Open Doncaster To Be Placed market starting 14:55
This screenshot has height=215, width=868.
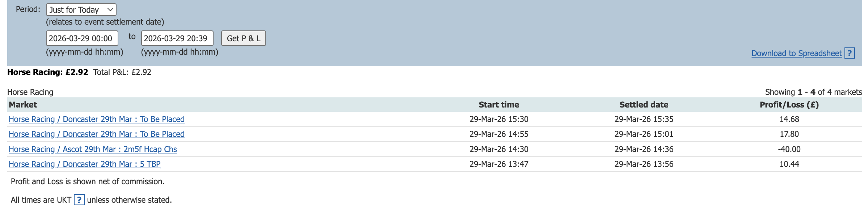[96, 134]
